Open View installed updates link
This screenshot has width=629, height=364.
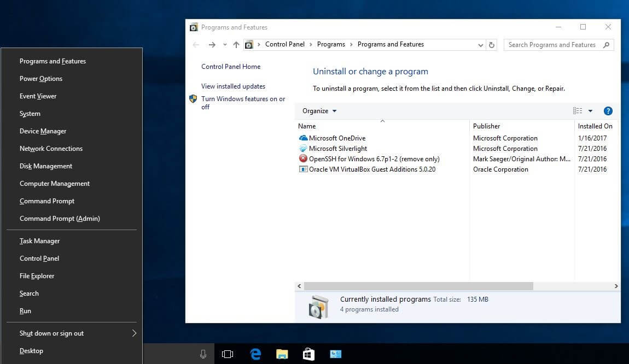(x=233, y=86)
